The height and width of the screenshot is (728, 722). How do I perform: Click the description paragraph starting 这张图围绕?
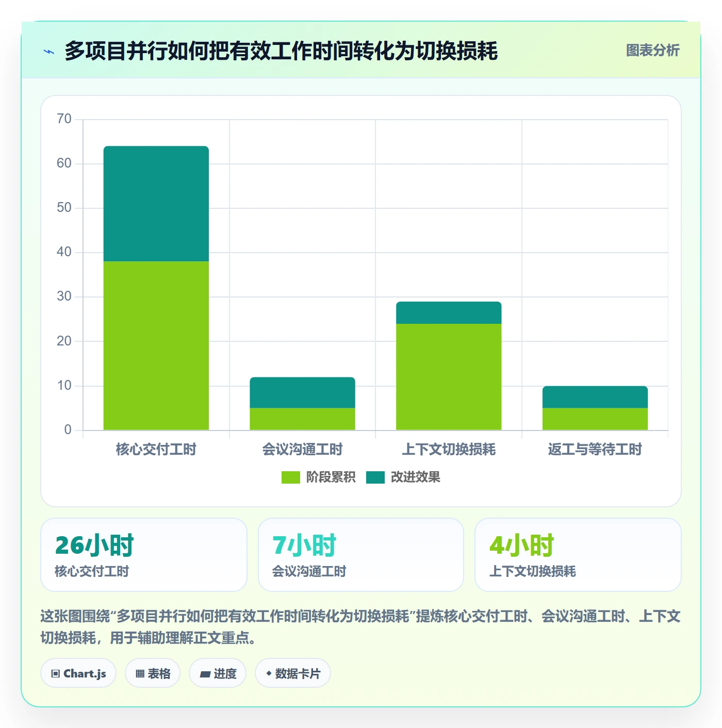click(x=360, y=627)
